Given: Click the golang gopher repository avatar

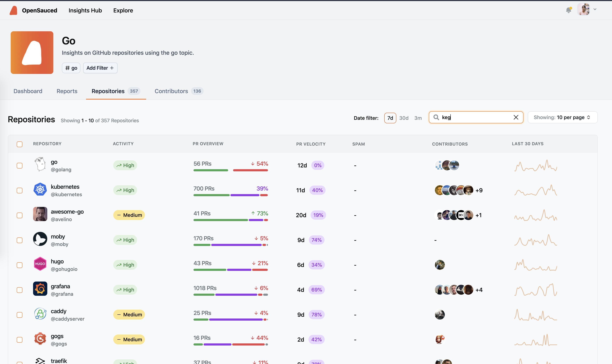Looking at the screenshot, I should [x=40, y=165].
